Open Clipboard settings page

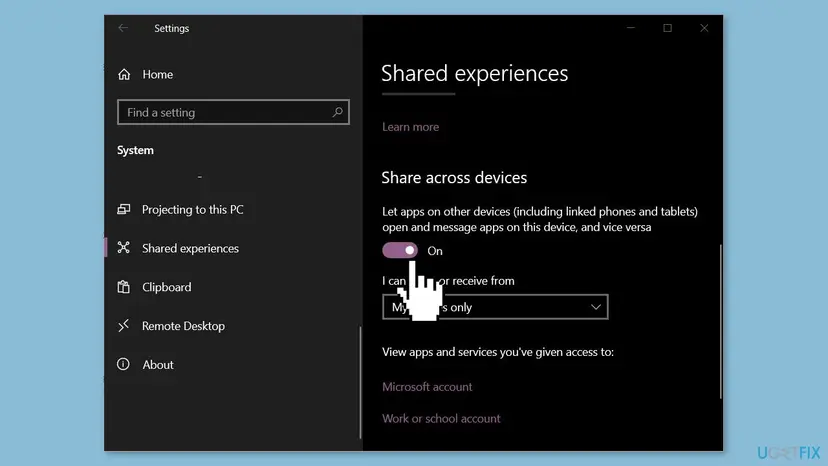point(166,287)
